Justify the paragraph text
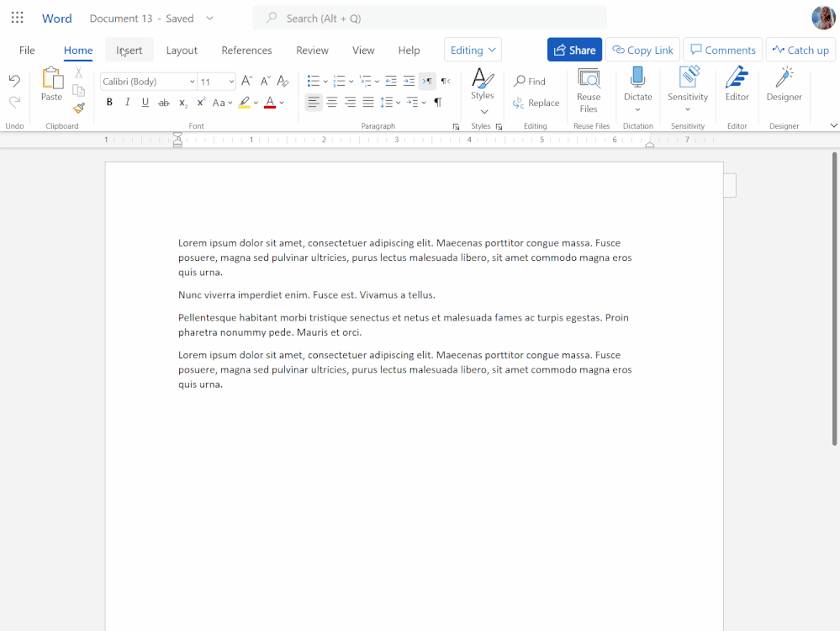 pos(368,102)
